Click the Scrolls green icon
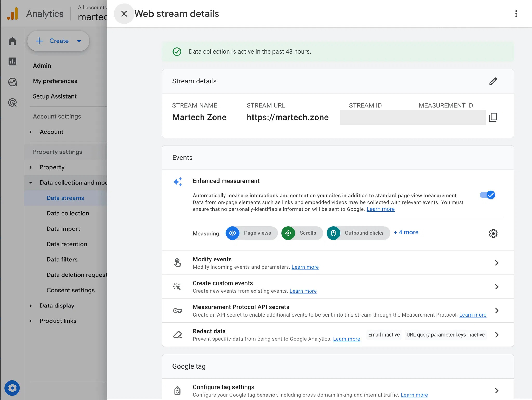532x400 pixels. (288, 233)
